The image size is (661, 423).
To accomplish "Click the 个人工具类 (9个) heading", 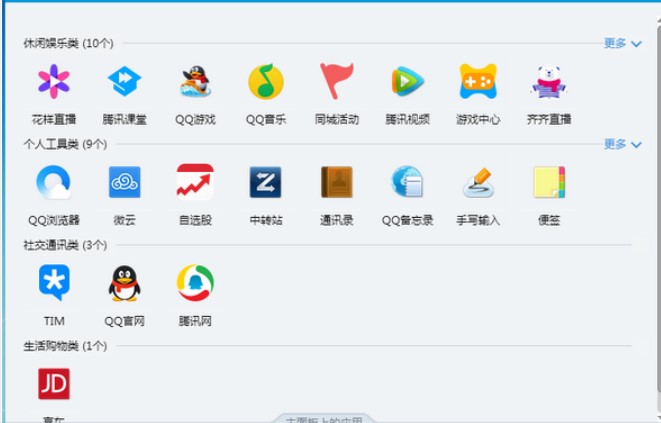I will tap(65, 144).
